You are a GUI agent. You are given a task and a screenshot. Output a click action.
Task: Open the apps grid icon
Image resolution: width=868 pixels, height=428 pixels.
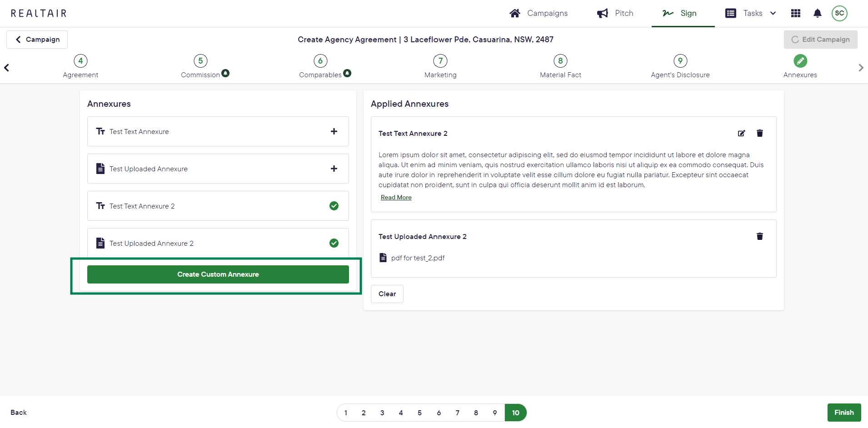(796, 13)
